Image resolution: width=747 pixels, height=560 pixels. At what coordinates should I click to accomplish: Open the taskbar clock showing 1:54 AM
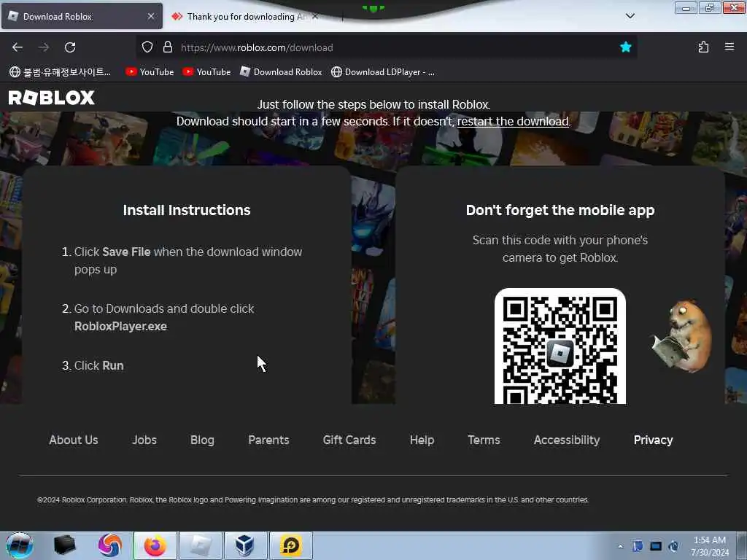coord(710,546)
